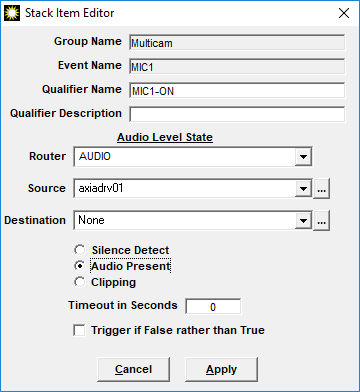Click the Timeout in Seconds box
This screenshot has width=360, height=392.
tap(213, 306)
